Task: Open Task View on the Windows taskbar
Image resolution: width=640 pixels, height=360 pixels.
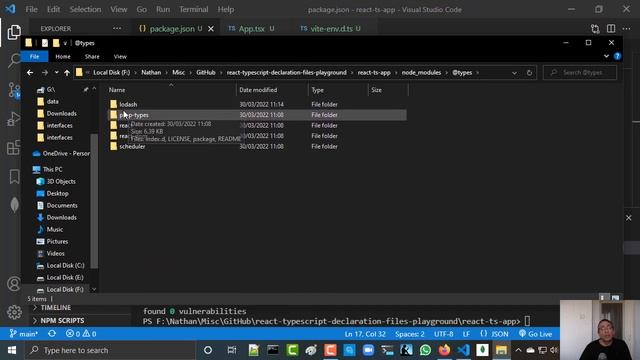Action: click(232, 350)
